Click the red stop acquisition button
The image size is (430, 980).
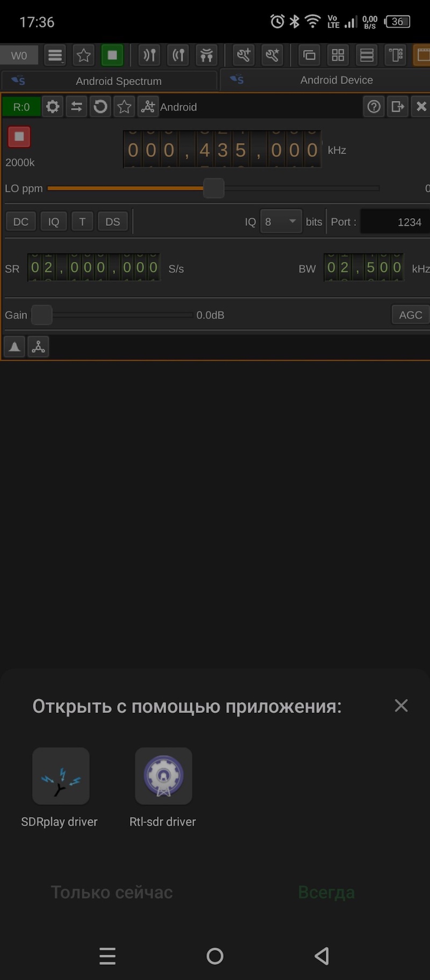[19, 137]
